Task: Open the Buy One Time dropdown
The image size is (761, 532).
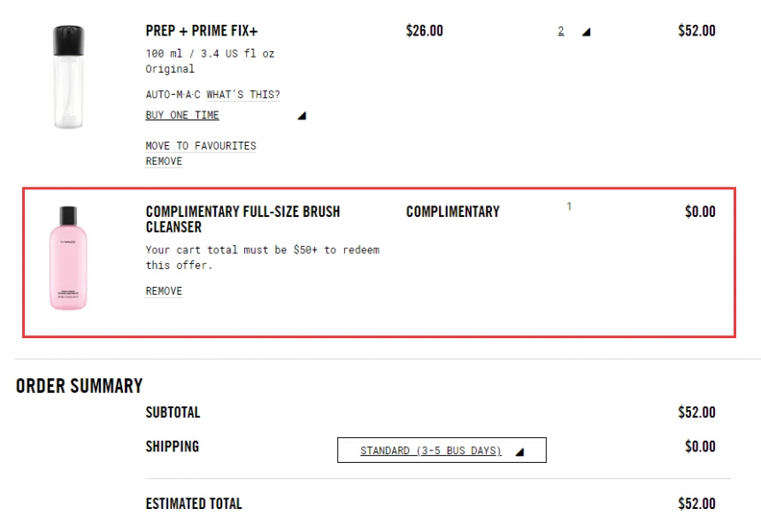Action: click(182, 115)
